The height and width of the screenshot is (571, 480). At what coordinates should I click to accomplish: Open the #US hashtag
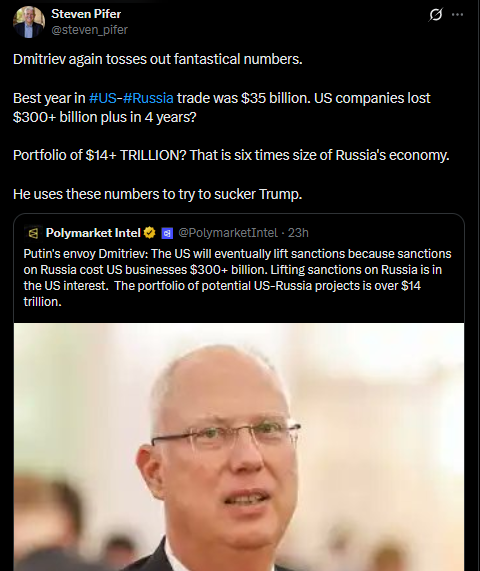103,98
